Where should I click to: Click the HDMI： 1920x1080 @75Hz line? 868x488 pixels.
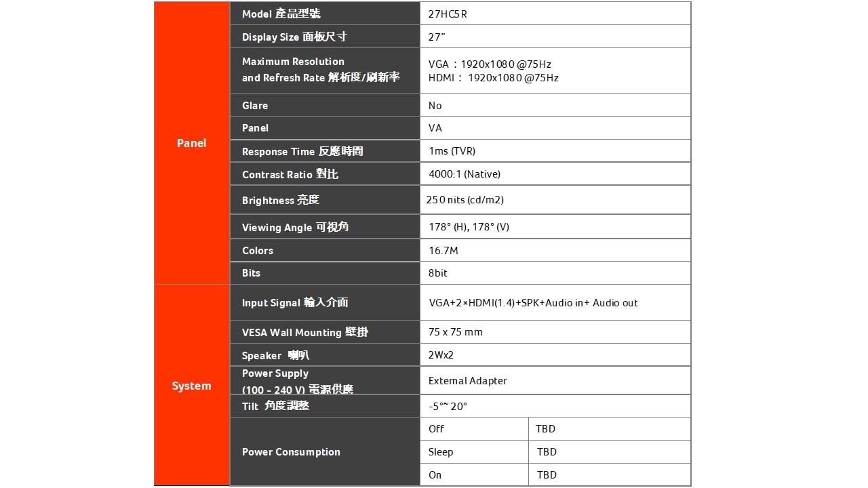coord(494,78)
